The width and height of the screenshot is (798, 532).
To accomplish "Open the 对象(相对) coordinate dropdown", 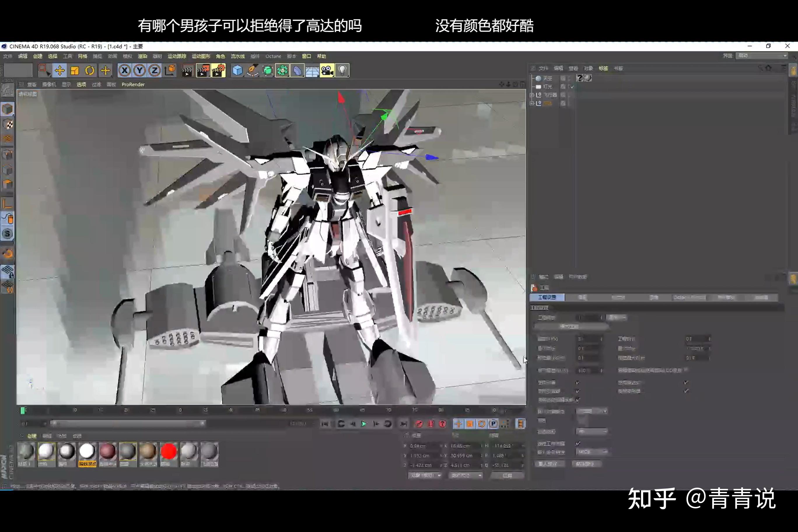I will click(425, 476).
